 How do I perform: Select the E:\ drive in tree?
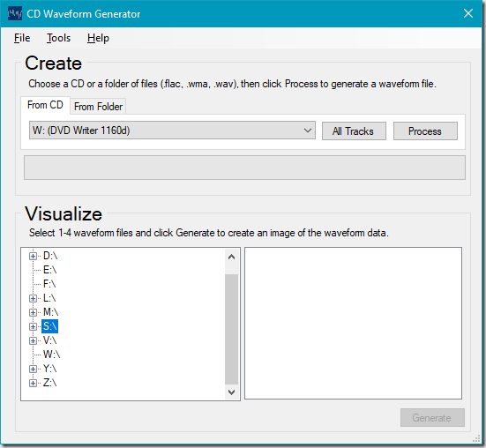50,270
